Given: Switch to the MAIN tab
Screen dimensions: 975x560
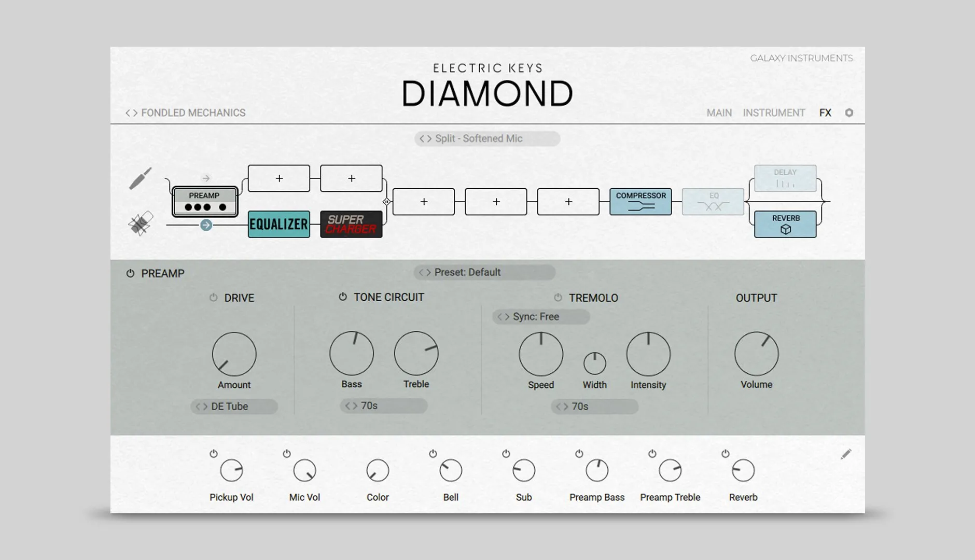Looking at the screenshot, I should (x=719, y=113).
